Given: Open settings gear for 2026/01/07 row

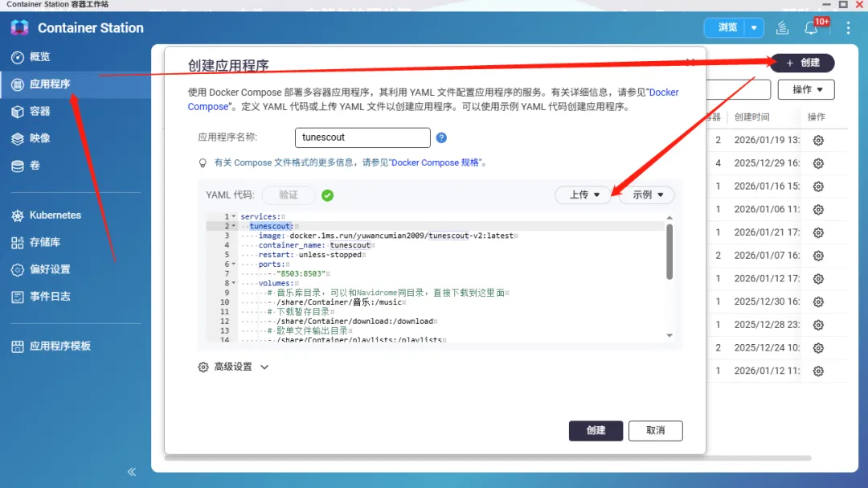Looking at the screenshot, I should [818, 256].
